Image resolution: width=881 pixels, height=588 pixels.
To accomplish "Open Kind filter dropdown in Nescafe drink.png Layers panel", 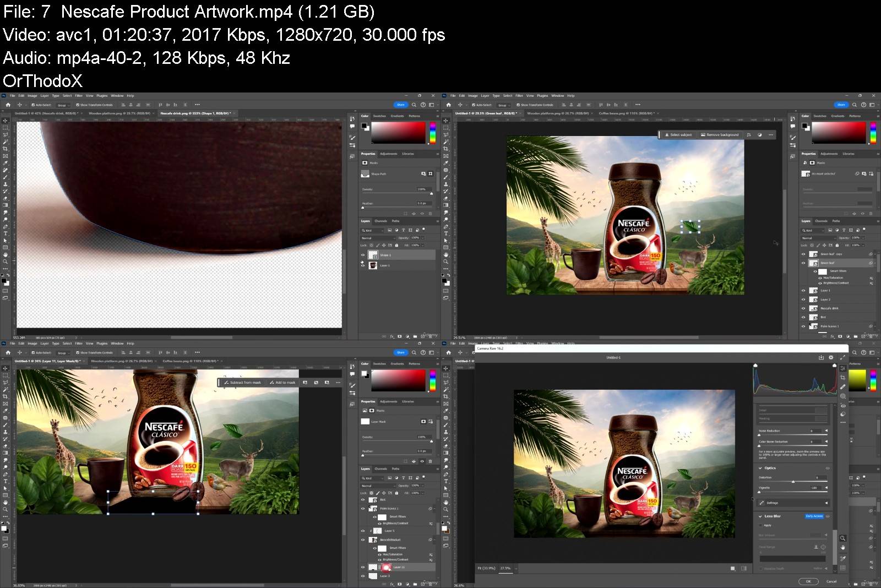I will tap(372, 230).
